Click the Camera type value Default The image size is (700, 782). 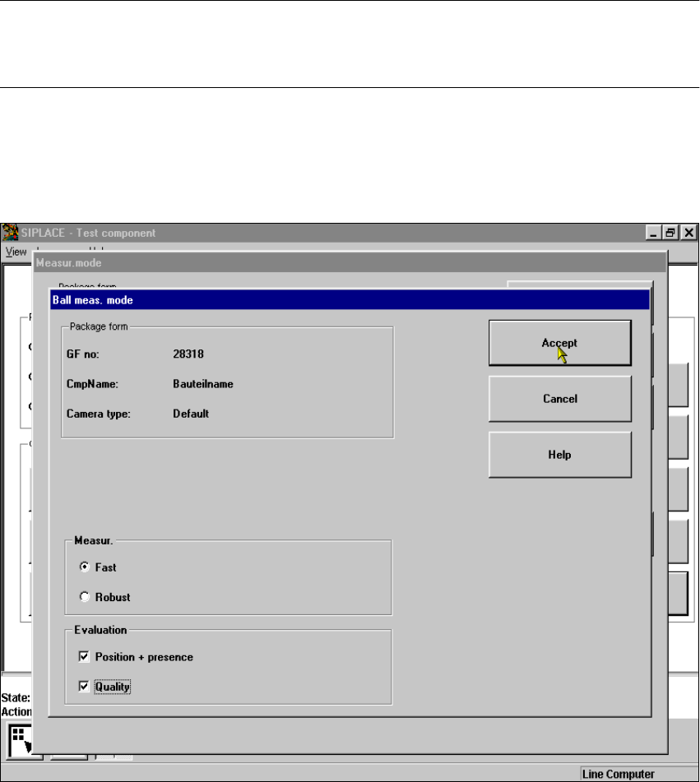click(191, 414)
